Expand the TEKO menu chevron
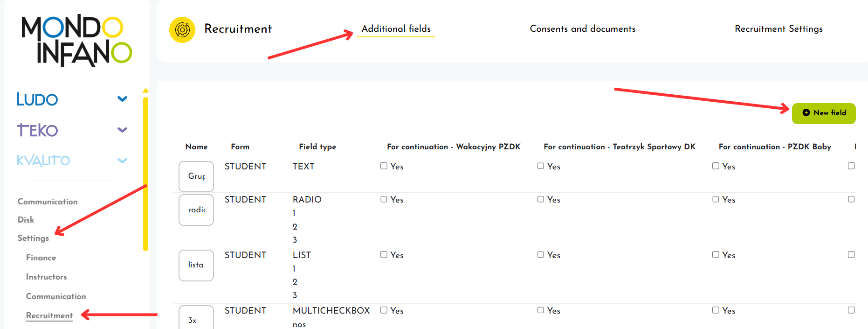868x329 pixels. 122,130
